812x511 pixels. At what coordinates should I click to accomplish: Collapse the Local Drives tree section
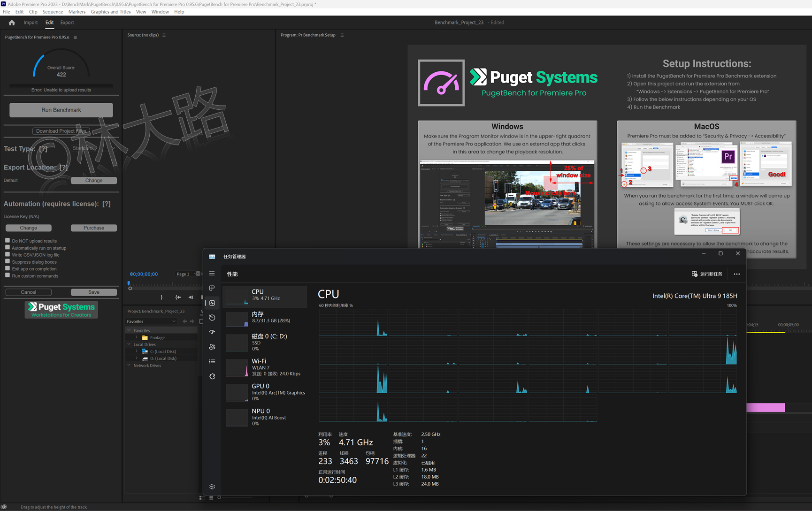point(129,344)
